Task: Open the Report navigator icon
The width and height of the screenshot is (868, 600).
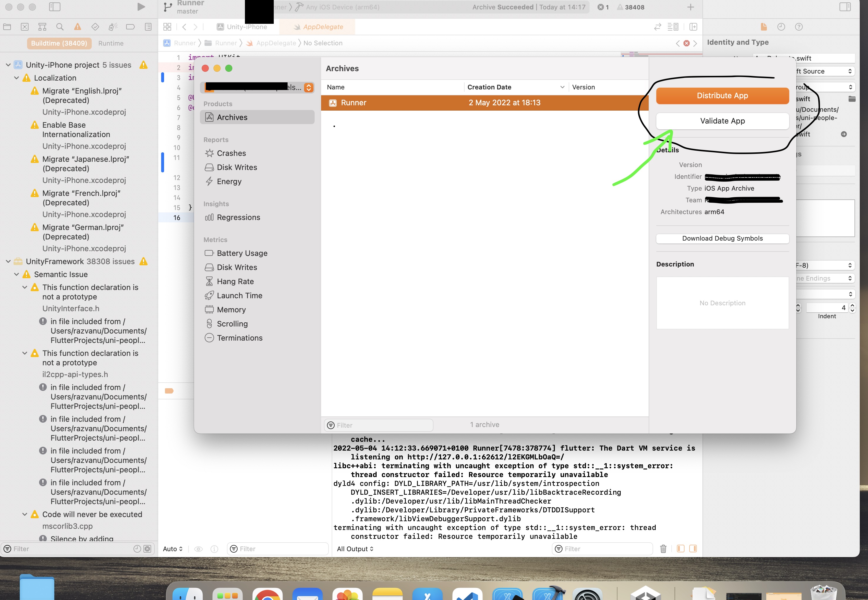Action: click(x=148, y=27)
